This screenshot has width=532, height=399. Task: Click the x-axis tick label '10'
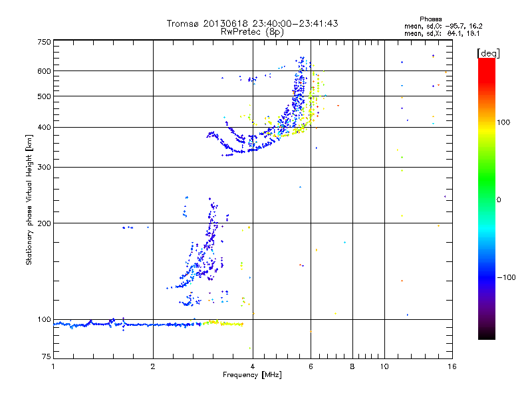pos(384,366)
